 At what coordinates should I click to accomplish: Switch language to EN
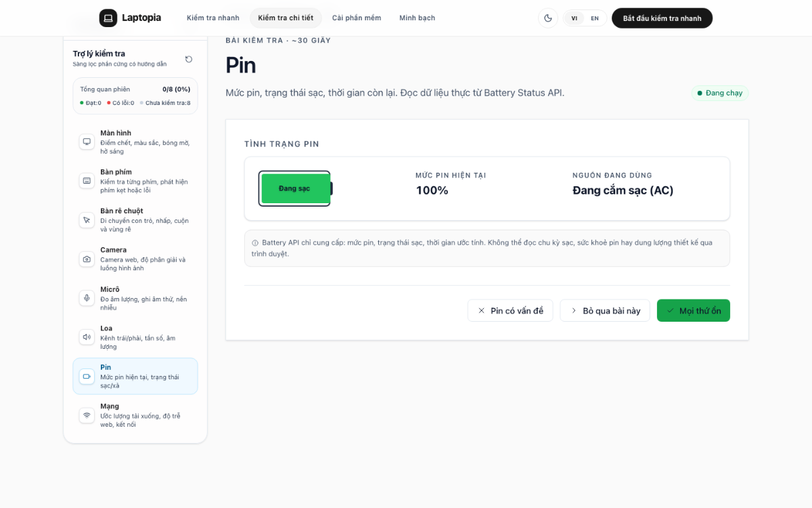[x=595, y=18]
